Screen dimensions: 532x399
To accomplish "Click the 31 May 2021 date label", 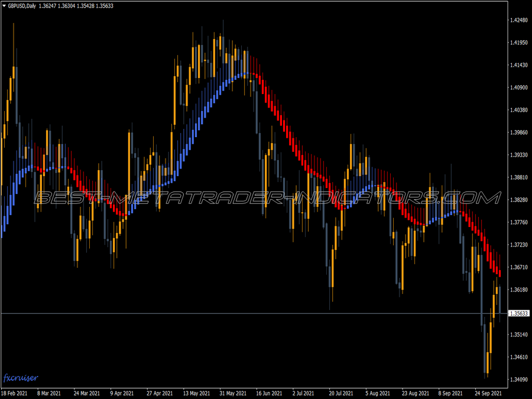I will click(x=233, y=393).
